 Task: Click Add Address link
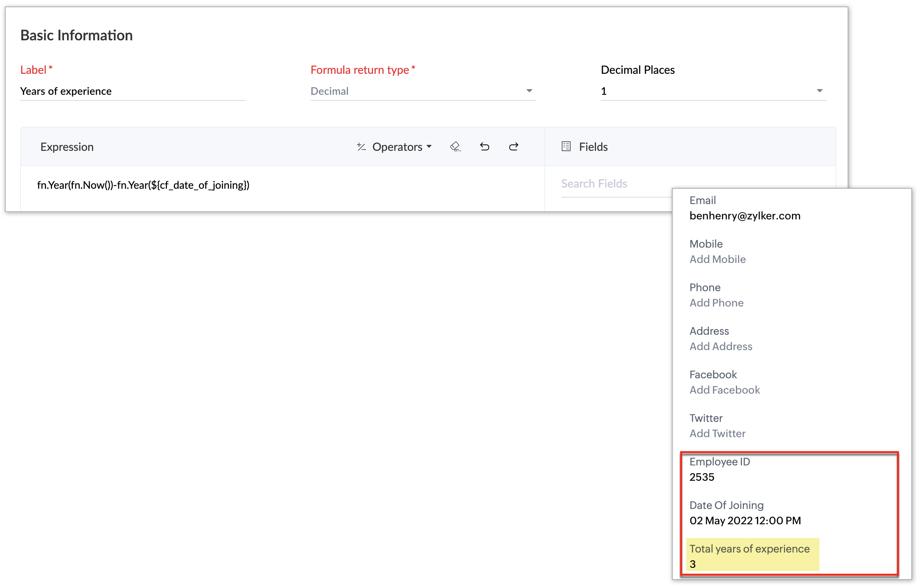(721, 346)
